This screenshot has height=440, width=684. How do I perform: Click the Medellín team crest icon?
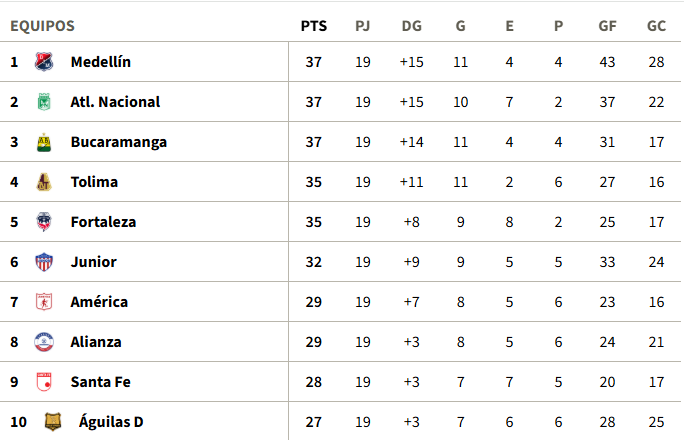44,62
